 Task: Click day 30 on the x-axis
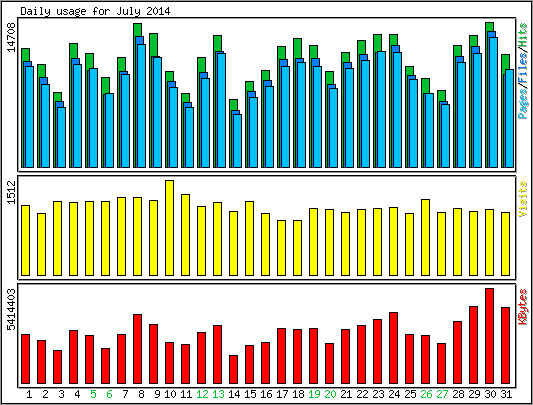[490, 394]
